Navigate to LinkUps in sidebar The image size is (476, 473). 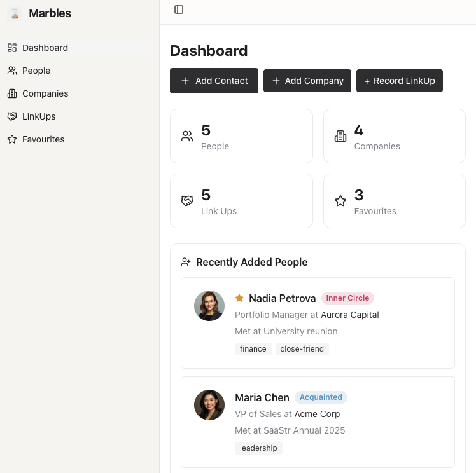pyautogui.click(x=38, y=116)
